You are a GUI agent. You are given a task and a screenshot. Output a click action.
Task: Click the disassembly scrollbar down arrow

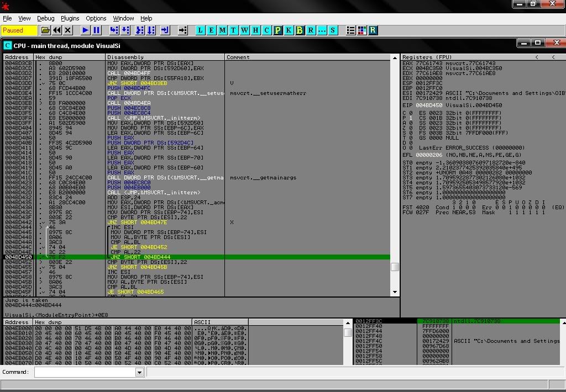395,292
